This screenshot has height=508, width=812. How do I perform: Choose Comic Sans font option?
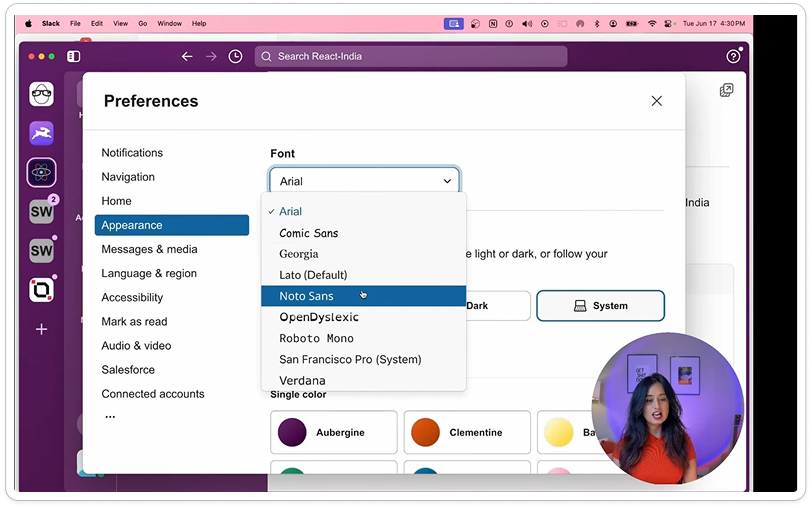click(x=364, y=233)
